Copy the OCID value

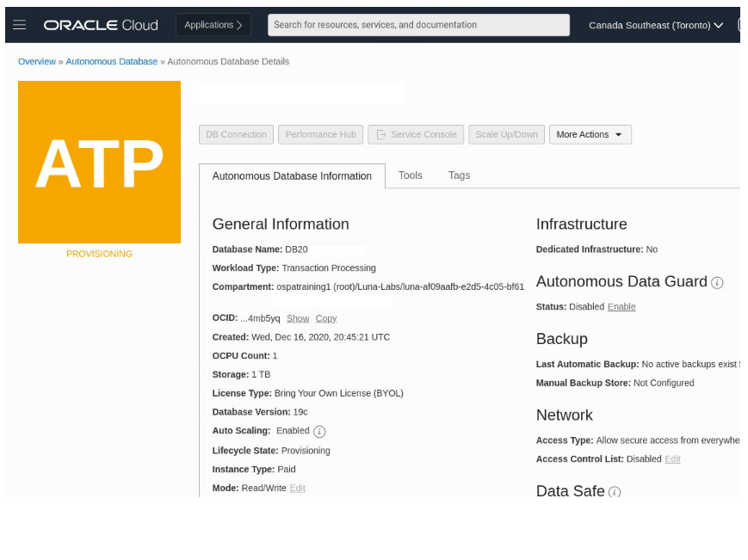coord(326,318)
